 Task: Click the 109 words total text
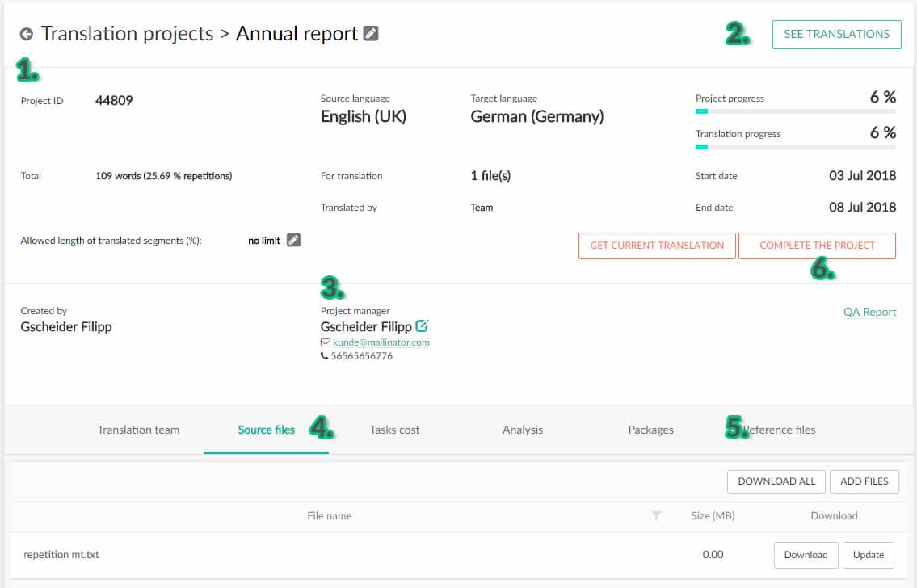pyautogui.click(x=164, y=176)
